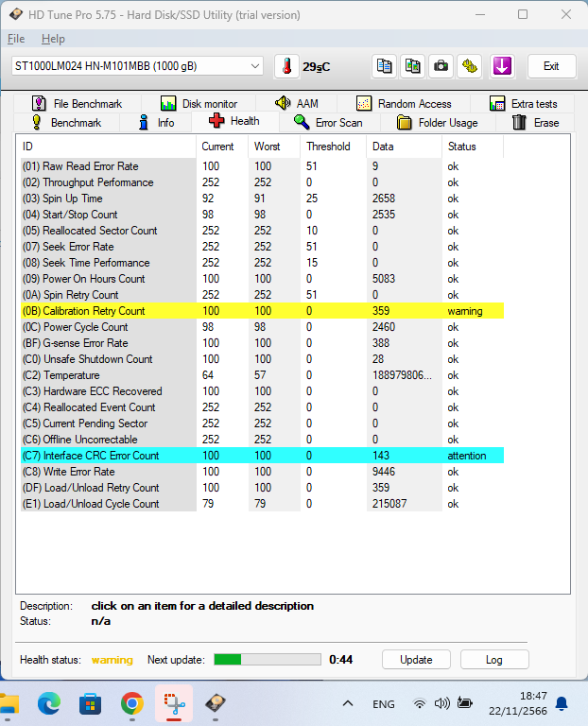Click the Log button
The height and width of the screenshot is (726, 588).
coord(494,659)
